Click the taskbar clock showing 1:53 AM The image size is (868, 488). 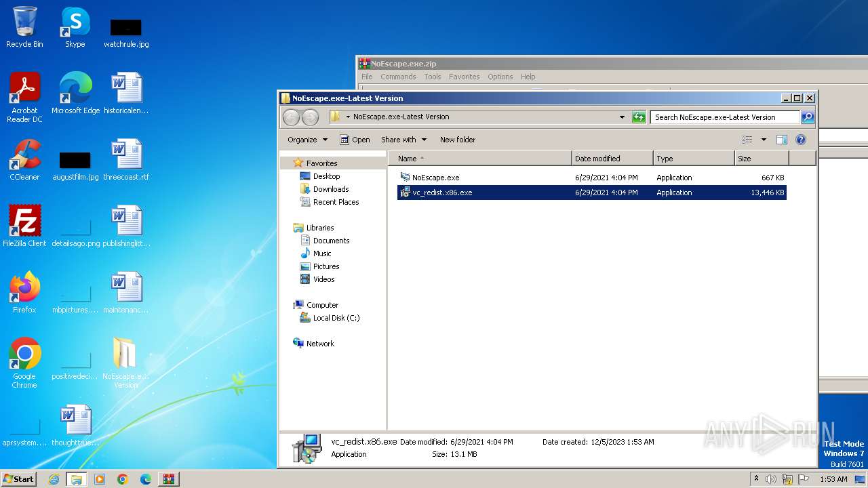click(x=833, y=479)
